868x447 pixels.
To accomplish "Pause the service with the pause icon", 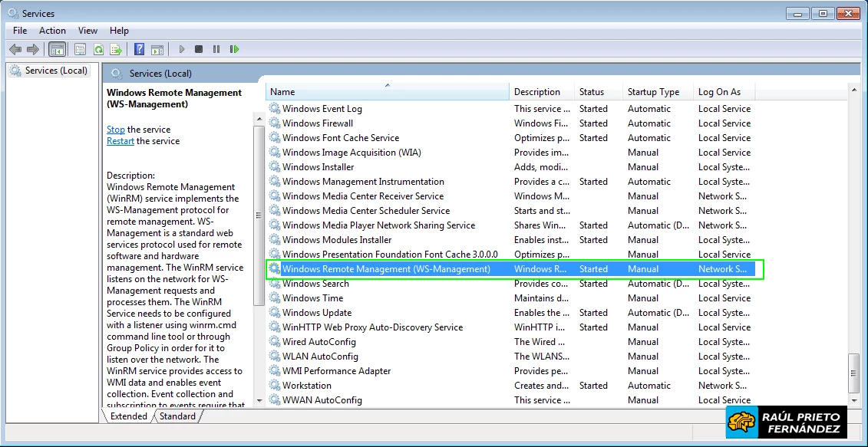I will (x=216, y=49).
